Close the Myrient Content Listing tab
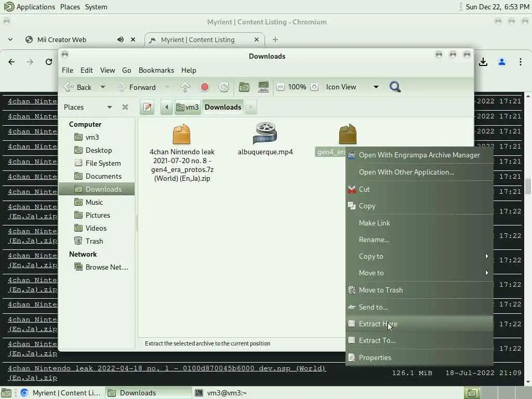Image resolution: width=532 pixels, height=399 pixels. click(257, 39)
